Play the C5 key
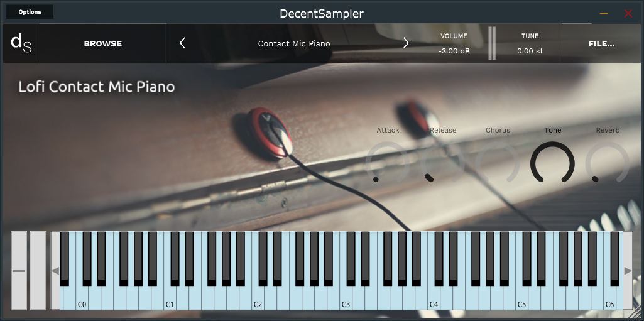The width and height of the screenshot is (644, 321). click(521, 298)
